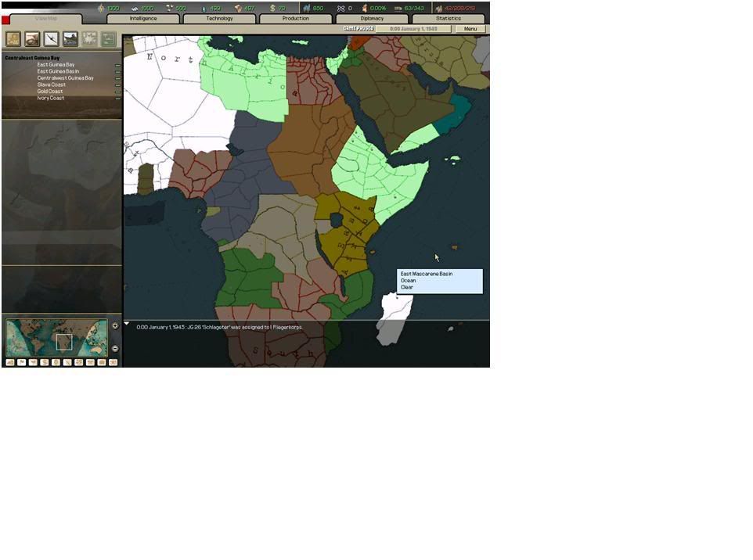753x560 pixels.
Task: Click the first map mode icon below the minimap
Action: coord(10,362)
